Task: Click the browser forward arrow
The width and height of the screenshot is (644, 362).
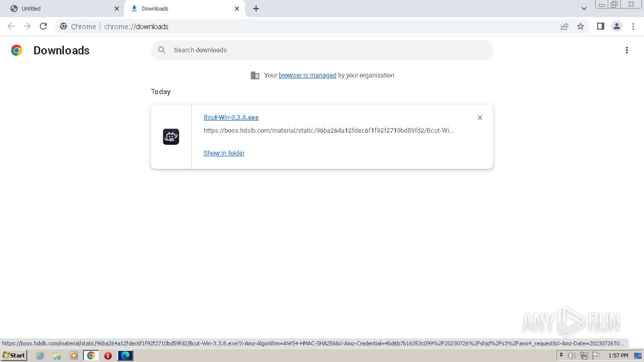Action: click(x=27, y=26)
